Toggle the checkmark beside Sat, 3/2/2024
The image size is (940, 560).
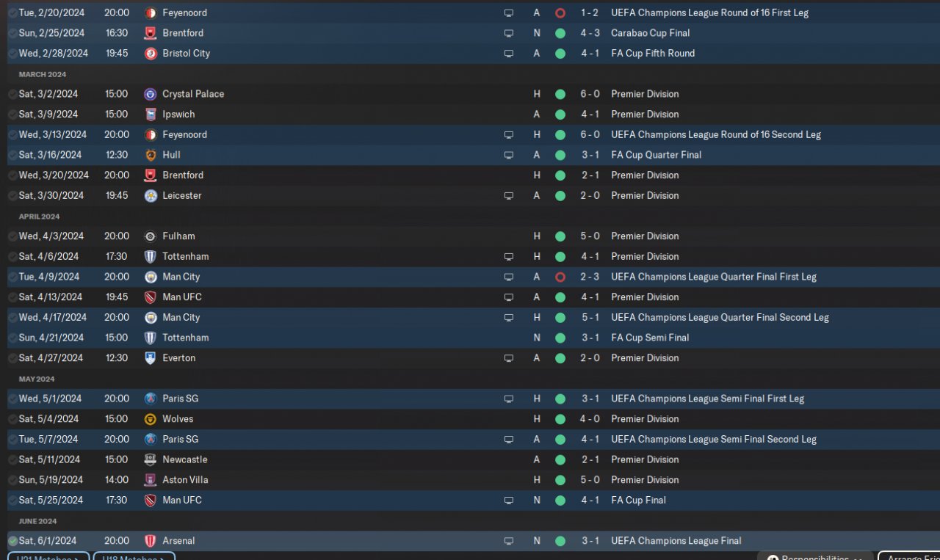click(12, 94)
